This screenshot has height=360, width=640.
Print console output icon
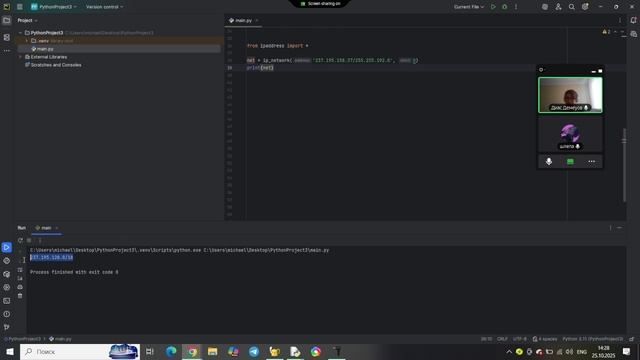pyautogui.click(x=20, y=287)
